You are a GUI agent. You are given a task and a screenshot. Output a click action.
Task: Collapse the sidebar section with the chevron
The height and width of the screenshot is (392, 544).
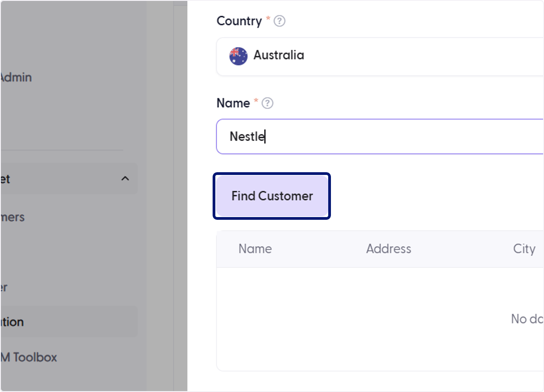tap(125, 179)
